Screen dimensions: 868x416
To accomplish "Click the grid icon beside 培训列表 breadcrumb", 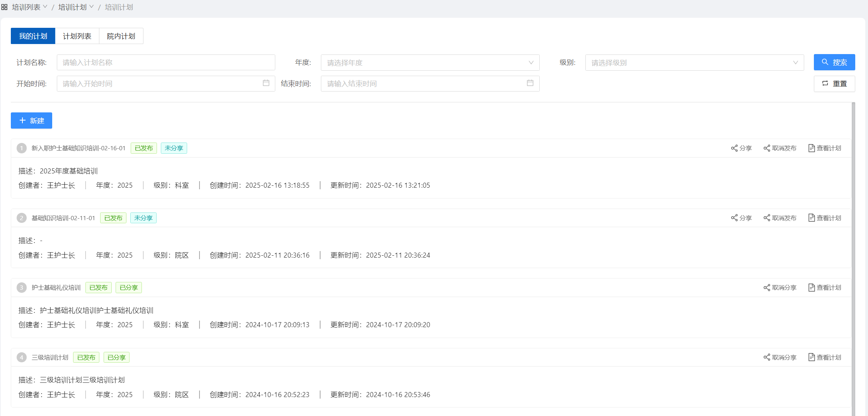I will click(4, 7).
